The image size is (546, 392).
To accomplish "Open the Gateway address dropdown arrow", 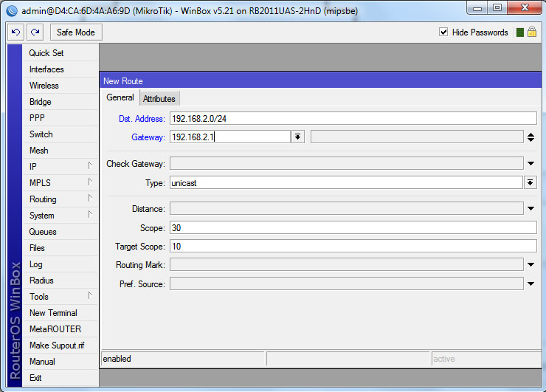I will 297,137.
